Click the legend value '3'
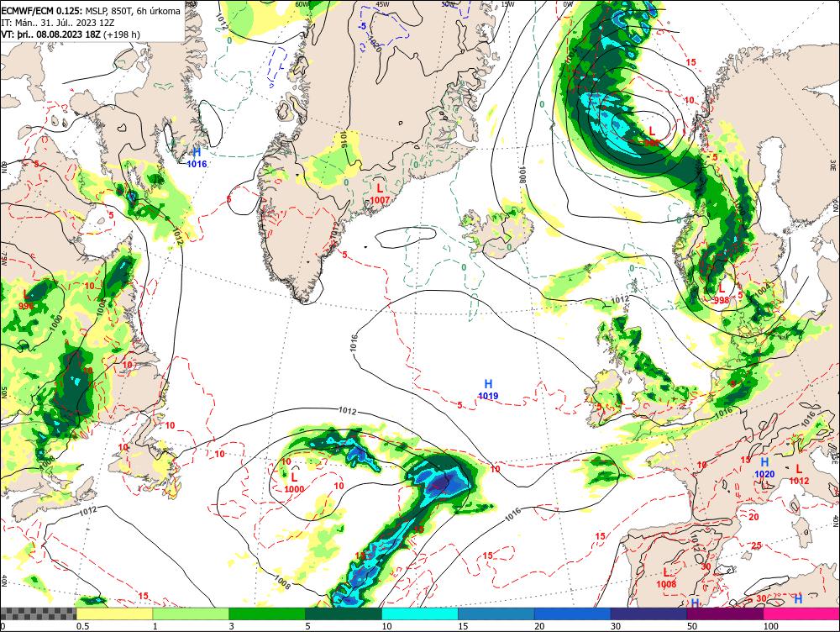840x632 pixels. click(232, 626)
